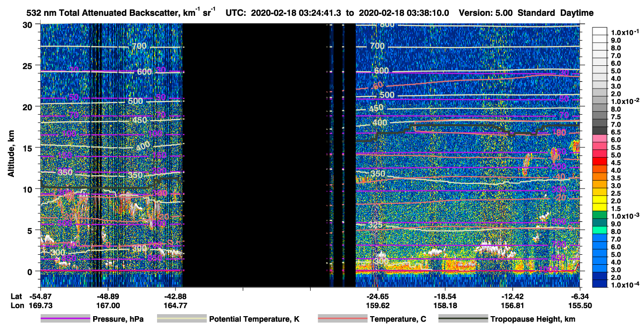
Task: Click the 'Temperature, C' legend label
Action: 398,319
